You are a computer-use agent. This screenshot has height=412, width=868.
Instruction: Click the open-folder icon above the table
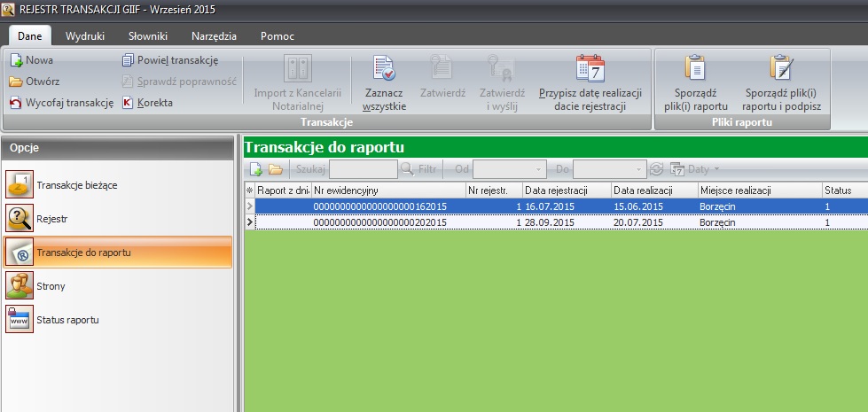coord(275,169)
